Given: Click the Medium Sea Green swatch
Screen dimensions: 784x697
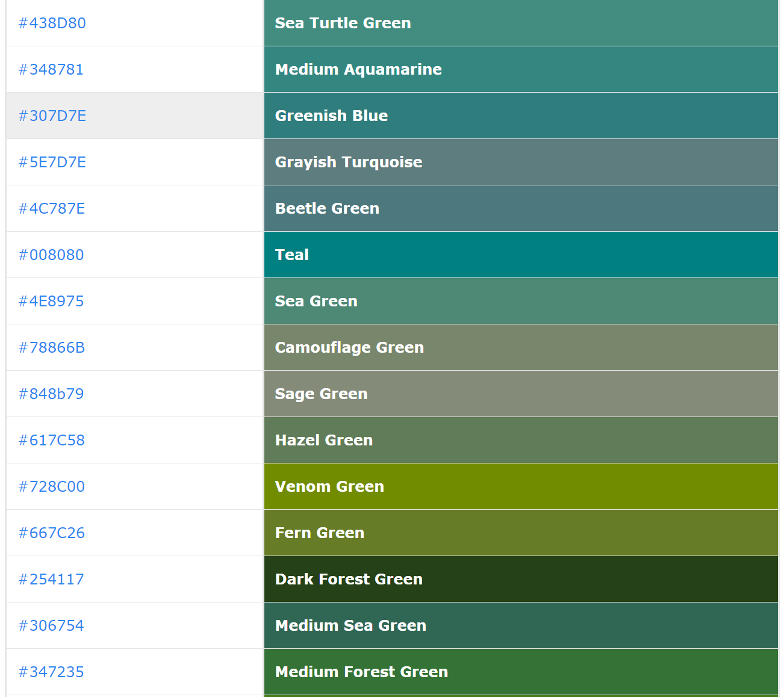Looking at the screenshot, I should (520, 625).
